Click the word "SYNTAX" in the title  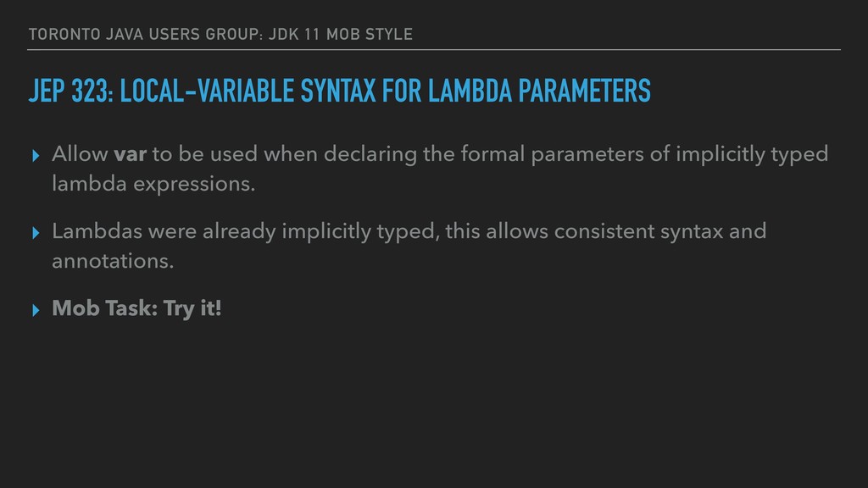pos(338,91)
